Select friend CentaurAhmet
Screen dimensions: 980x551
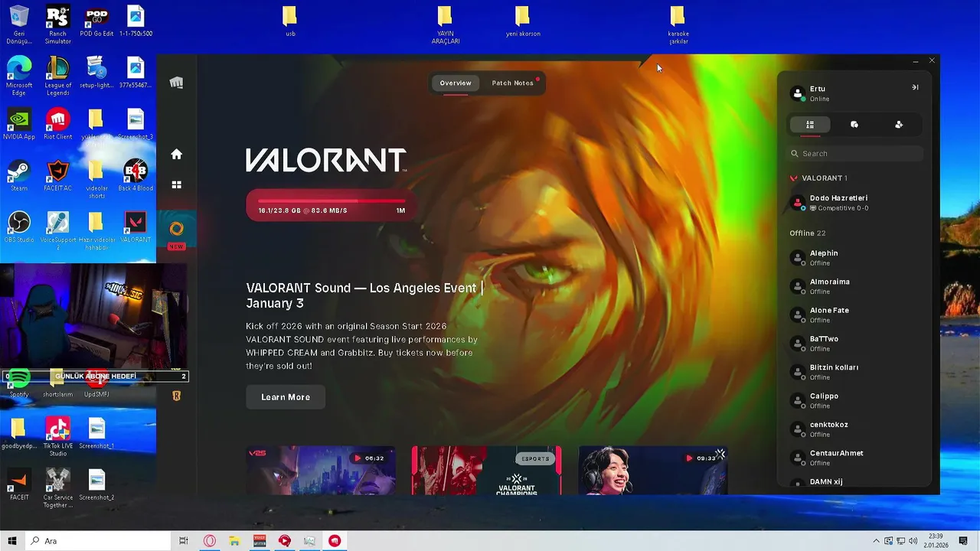coord(855,458)
